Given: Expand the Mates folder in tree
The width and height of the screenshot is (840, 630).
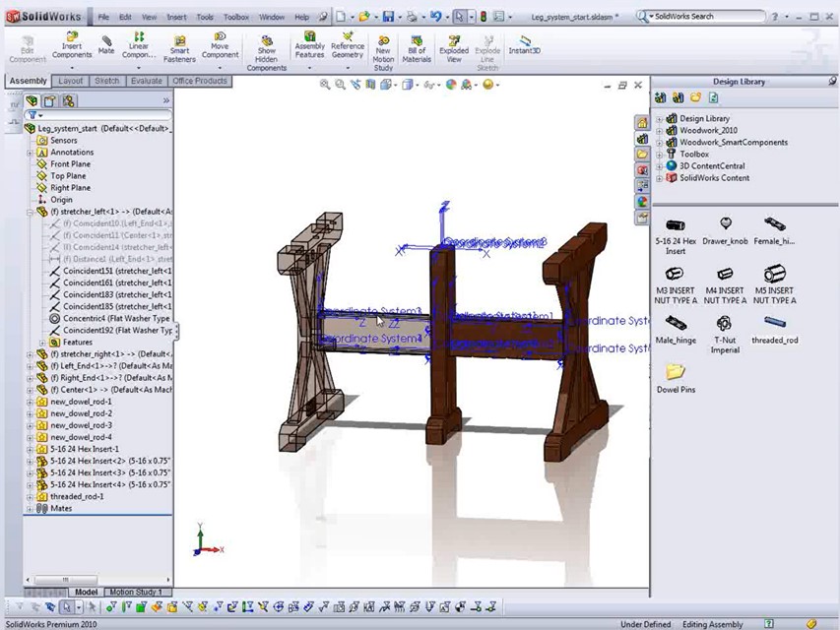Looking at the screenshot, I should click(x=31, y=509).
